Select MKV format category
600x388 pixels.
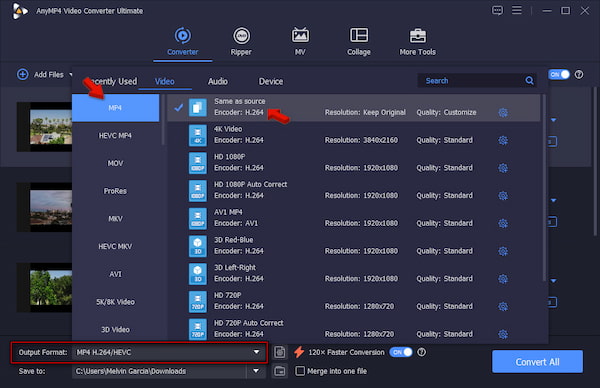click(116, 219)
